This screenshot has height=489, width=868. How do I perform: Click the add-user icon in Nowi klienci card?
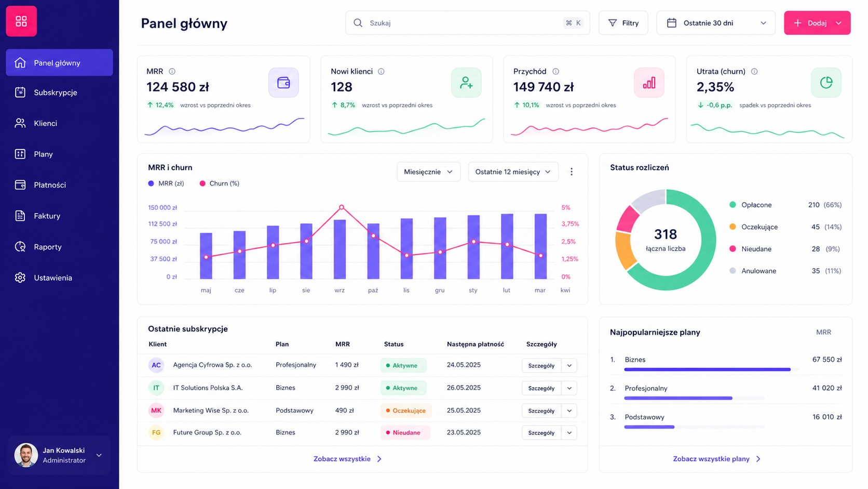click(466, 83)
